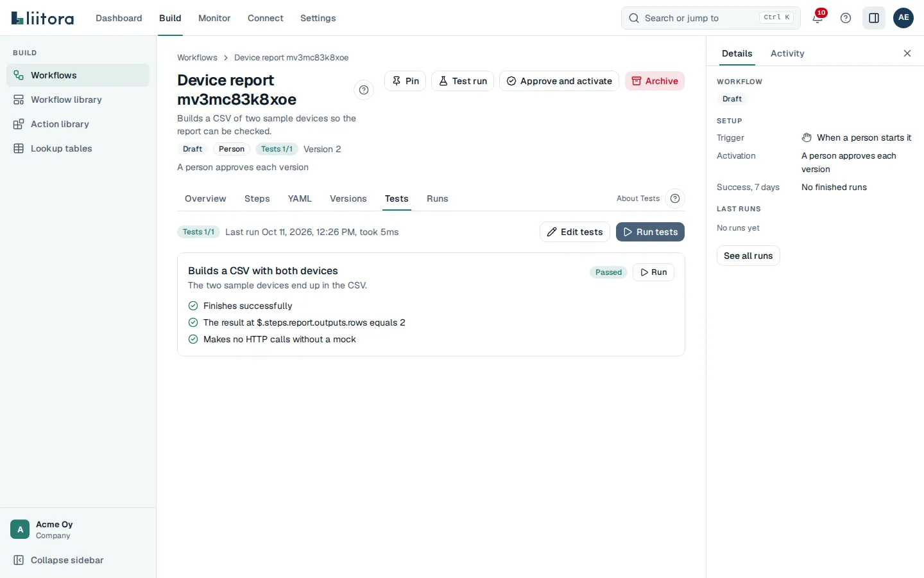Open the Steps tab
924x578 pixels.
[257, 198]
